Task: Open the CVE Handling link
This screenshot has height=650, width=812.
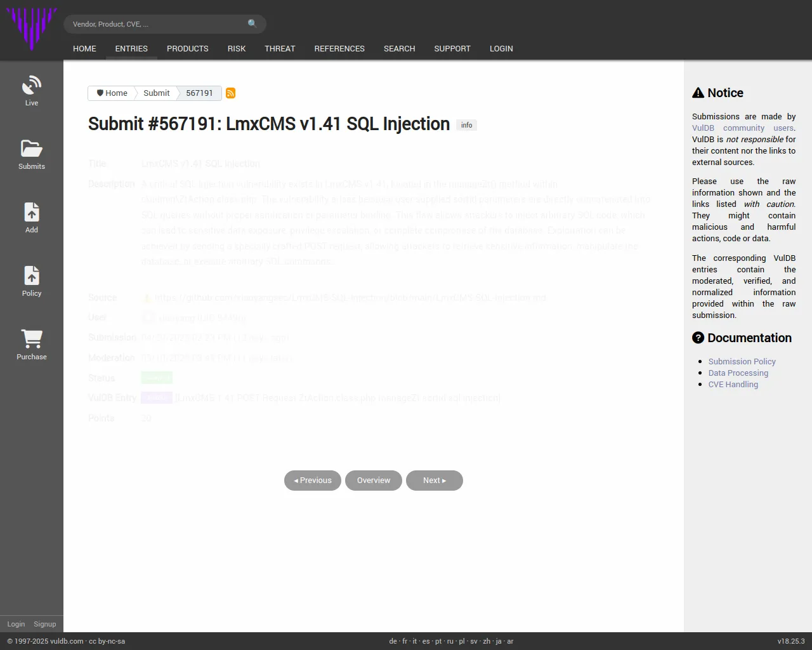Action: (733, 385)
